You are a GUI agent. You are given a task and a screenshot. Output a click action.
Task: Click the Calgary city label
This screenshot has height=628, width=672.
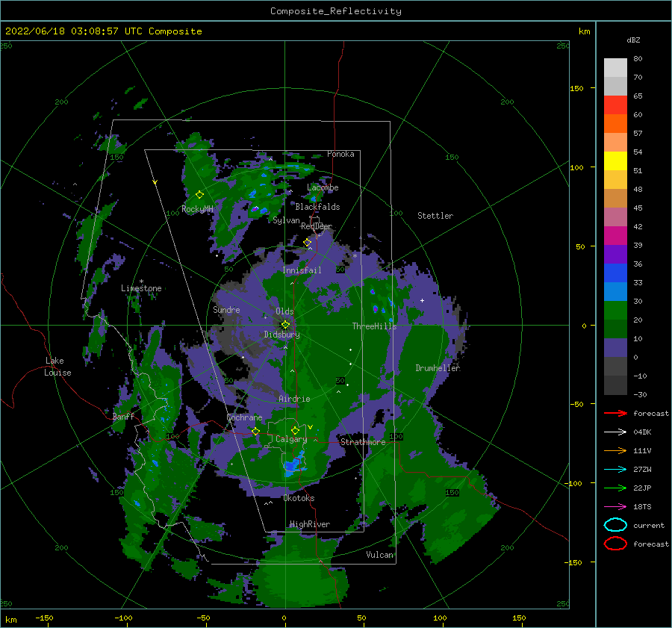(291, 439)
